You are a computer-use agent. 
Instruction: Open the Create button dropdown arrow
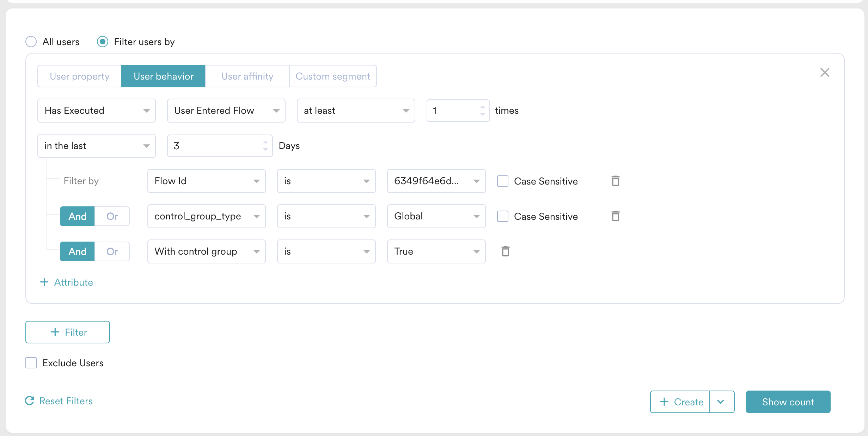(x=721, y=402)
